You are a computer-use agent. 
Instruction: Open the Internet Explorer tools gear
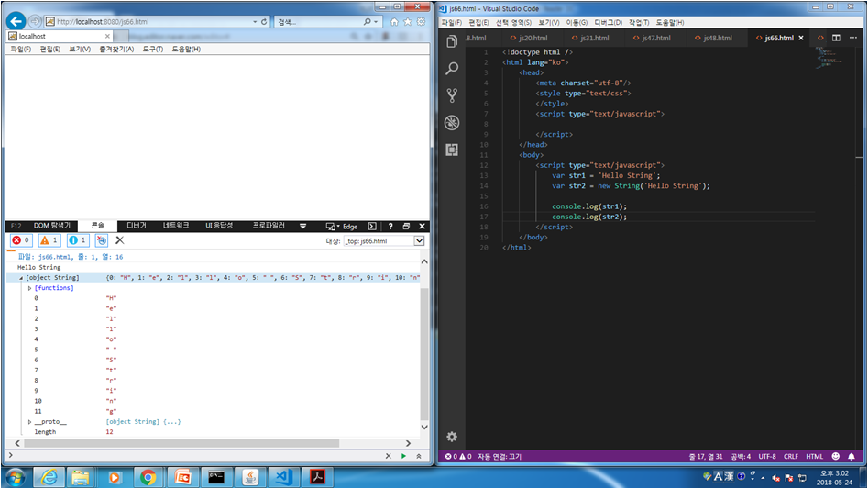(x=421, y=22)
